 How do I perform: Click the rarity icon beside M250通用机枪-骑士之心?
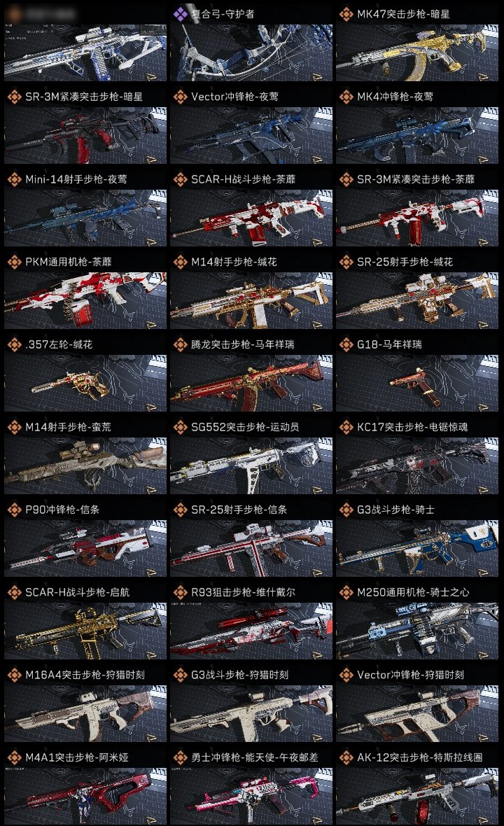[346, 592]
